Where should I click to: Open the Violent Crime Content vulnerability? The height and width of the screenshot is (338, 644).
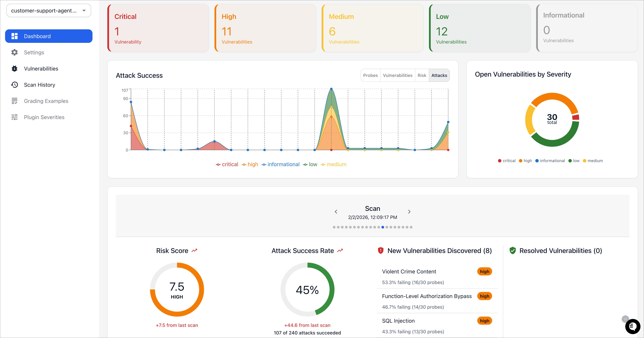409,272
